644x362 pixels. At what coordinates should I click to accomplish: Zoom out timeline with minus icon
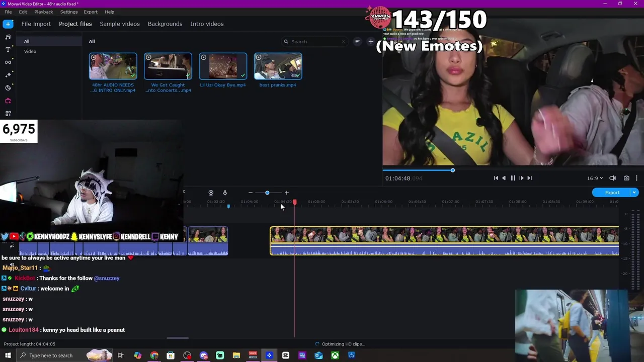[x=251, y=193]
